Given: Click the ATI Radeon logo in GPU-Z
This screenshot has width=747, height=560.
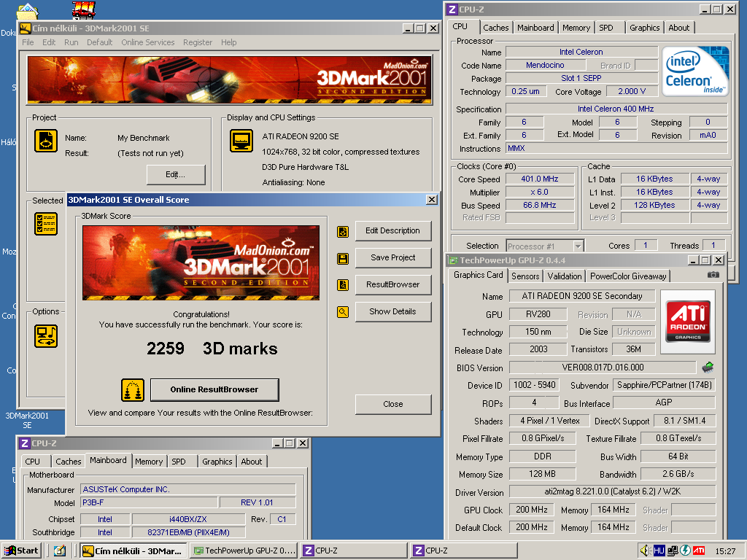Looking at the screenshot, I should pos(688,322).
